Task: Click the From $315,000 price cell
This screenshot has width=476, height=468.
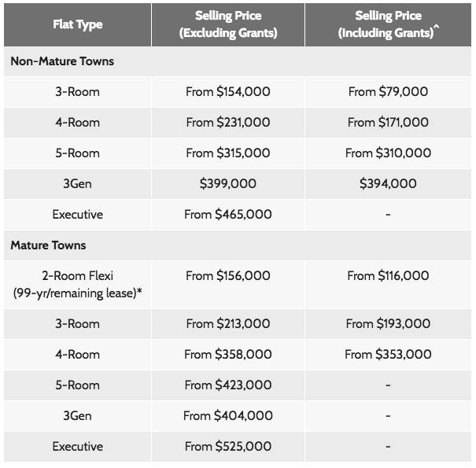Action: pos(228,153)
